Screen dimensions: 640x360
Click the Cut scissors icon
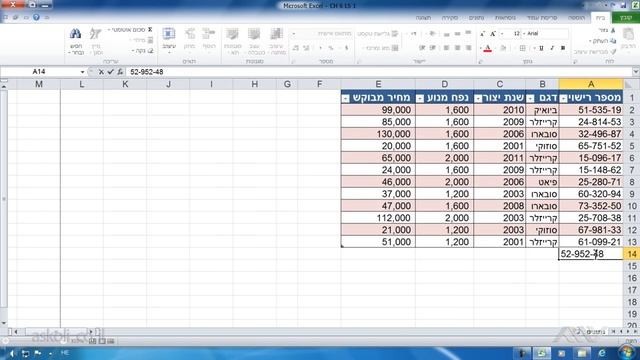613,31
